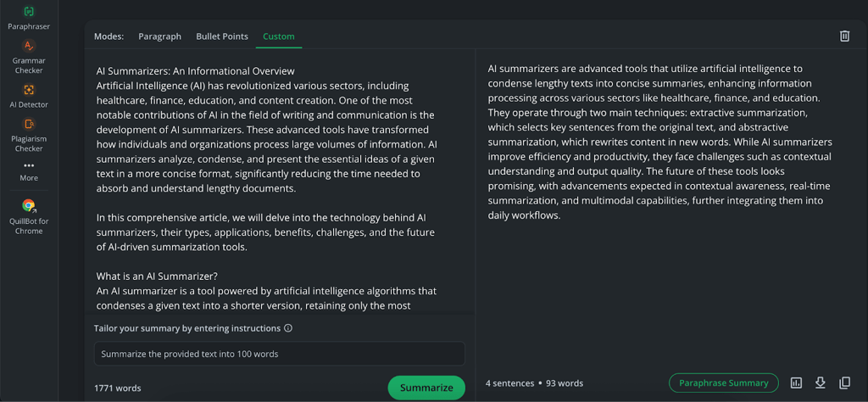
Task: Switch to Paragraph mode
Action: point(159,36)
